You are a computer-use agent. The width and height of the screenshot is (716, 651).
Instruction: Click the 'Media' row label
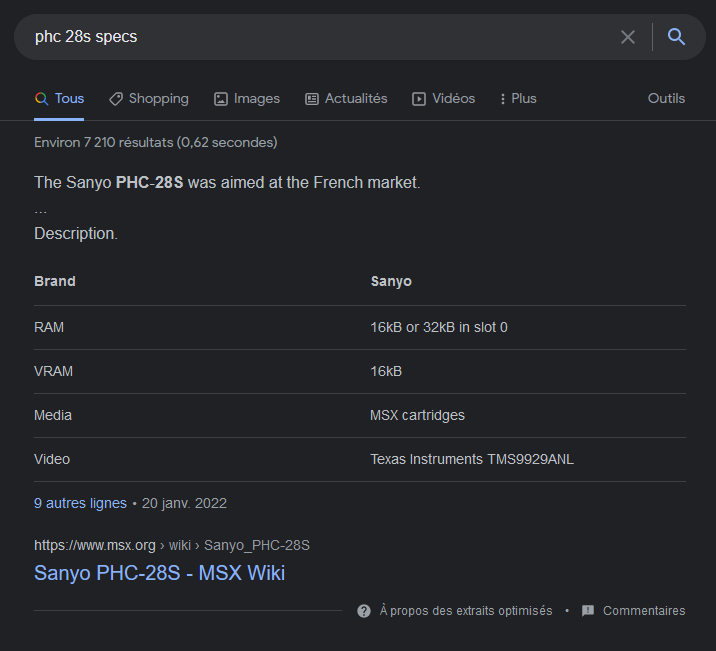pyautogui.click(x=53, y=415)
